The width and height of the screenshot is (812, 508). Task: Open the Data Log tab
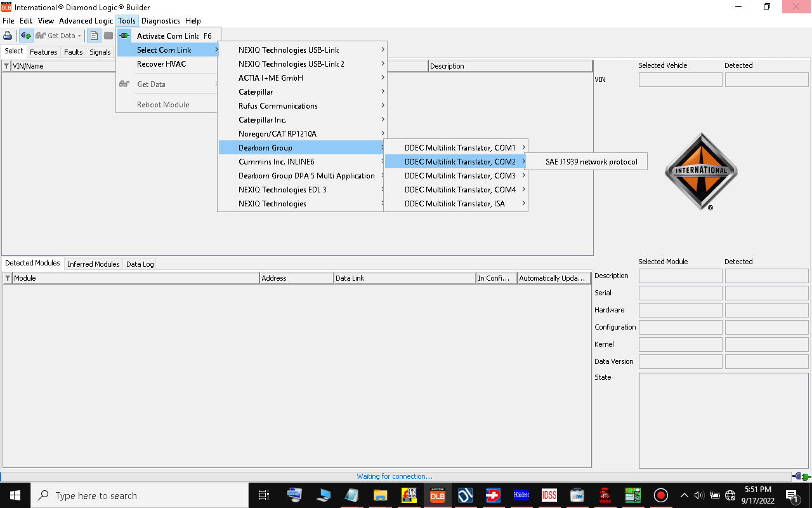140,264
